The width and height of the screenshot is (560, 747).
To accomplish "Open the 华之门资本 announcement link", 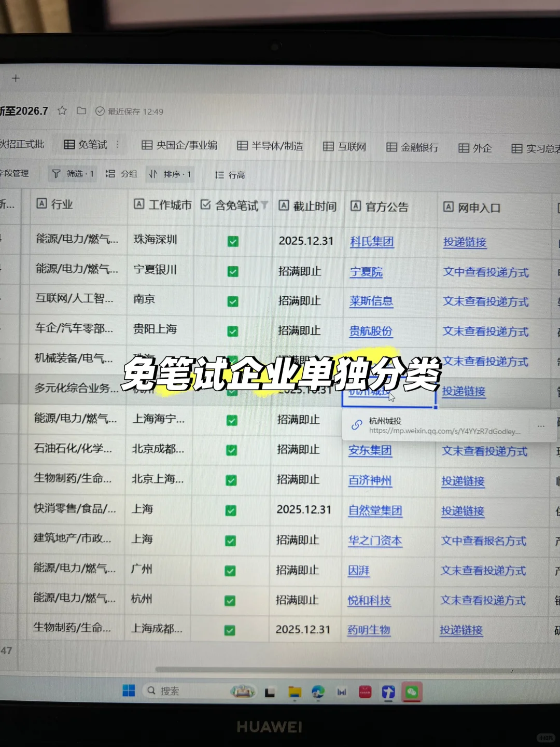I will (x=375, y=541).
